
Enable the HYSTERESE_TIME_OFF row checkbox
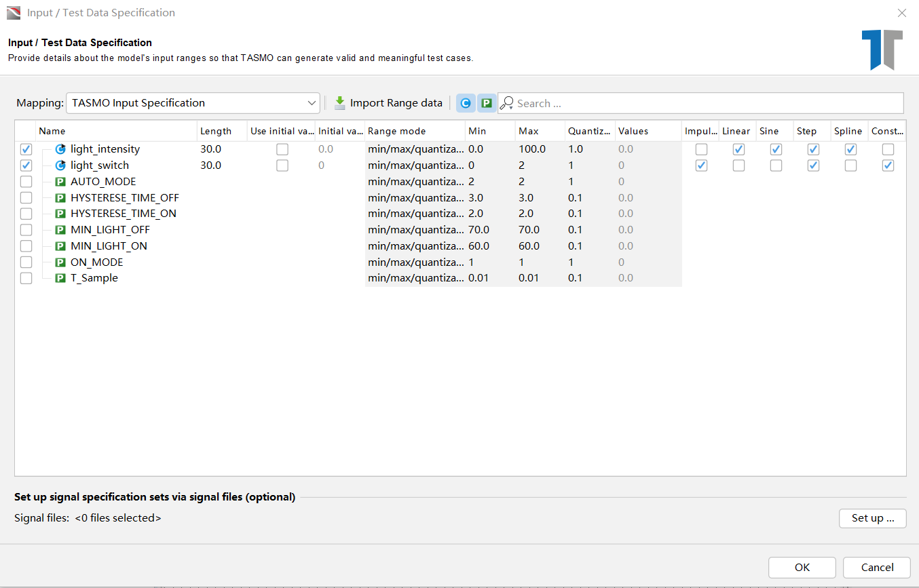pos(26,197)
